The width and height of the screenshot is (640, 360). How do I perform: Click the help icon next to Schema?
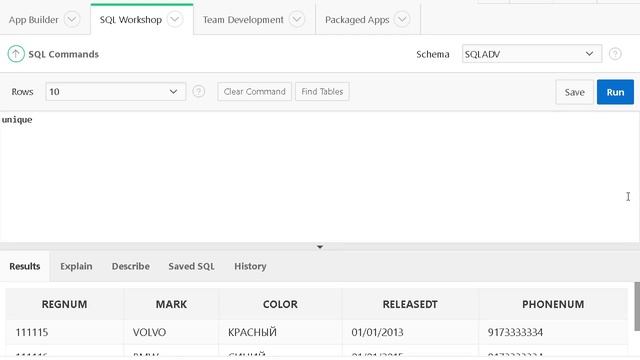pyautogui.click(x=615, y=54)
